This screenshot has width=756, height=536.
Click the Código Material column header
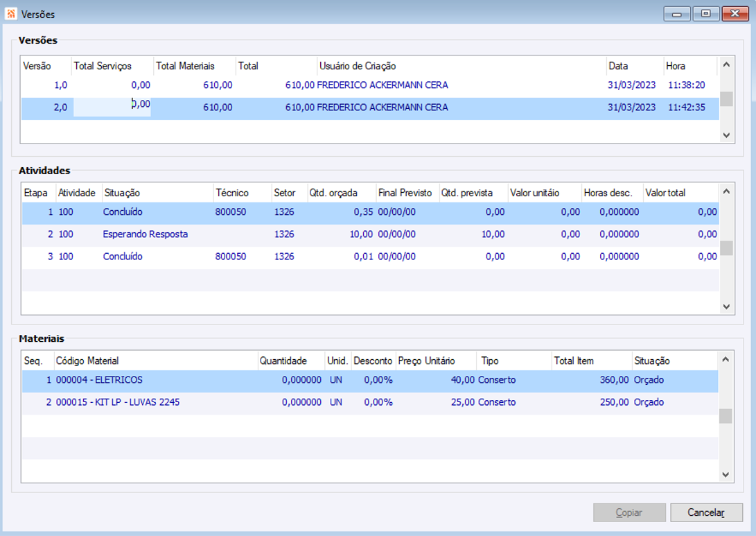[87, 361]
